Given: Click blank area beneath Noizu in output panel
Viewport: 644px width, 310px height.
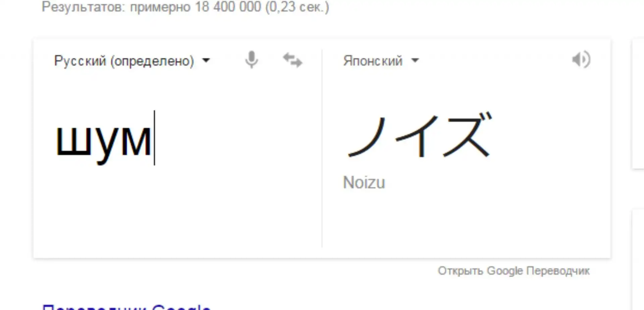Looking at the screenshot, I should (463, 221).
